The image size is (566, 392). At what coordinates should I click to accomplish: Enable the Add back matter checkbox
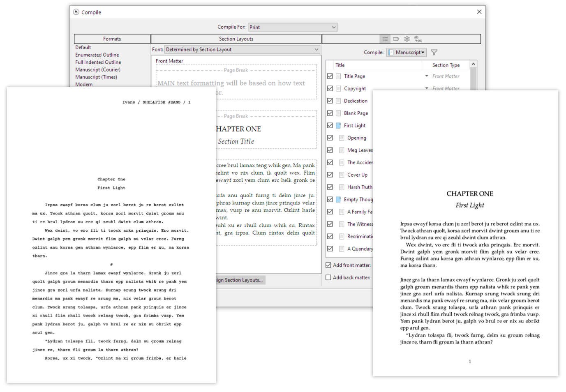coord(328,278)
